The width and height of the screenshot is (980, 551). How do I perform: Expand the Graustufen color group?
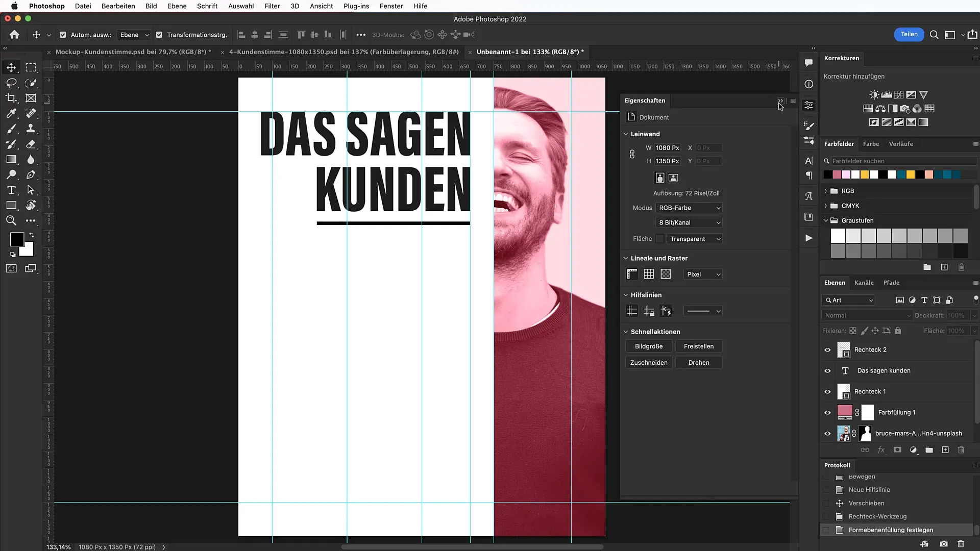point(826,220)
